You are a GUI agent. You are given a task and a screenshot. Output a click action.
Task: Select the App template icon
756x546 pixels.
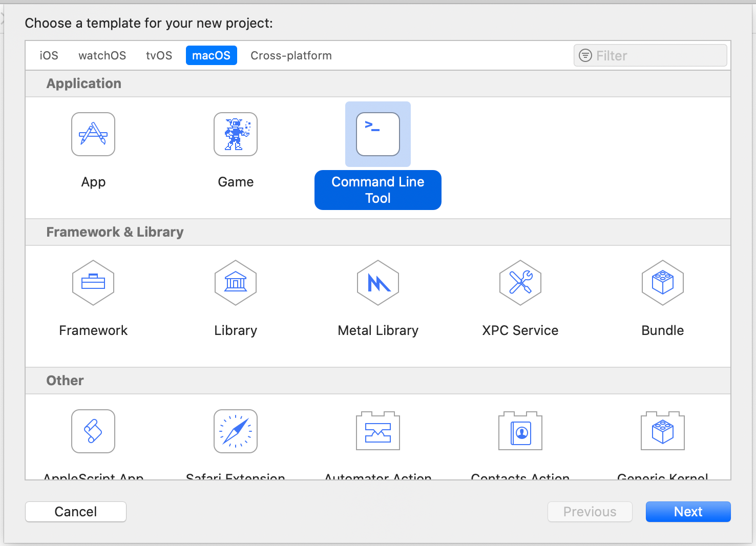point(93,134)
